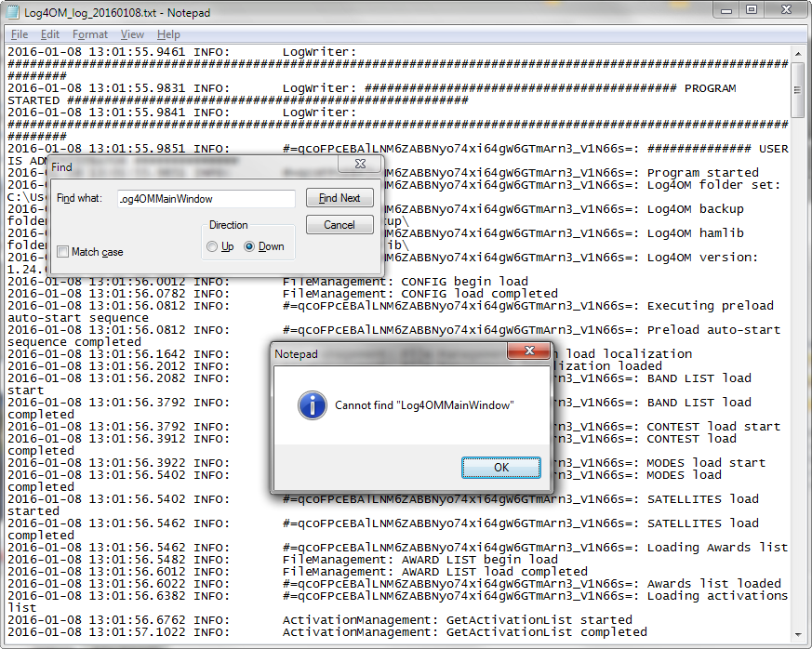Screen dimensions: 812x649
Task: Click 'Loading activations' log text
Action: 718,596
